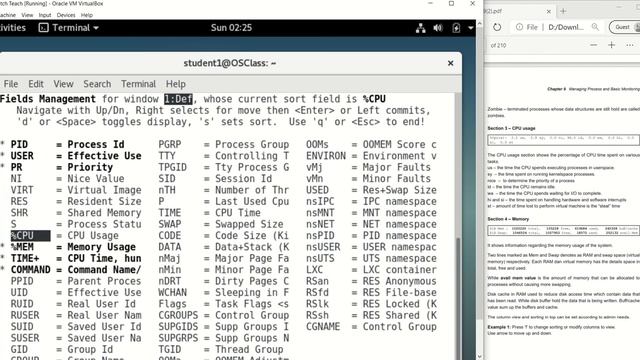Screen dimensions: 640x360
Task: Open the terminal File menu
Action: [x=11, y=84]
